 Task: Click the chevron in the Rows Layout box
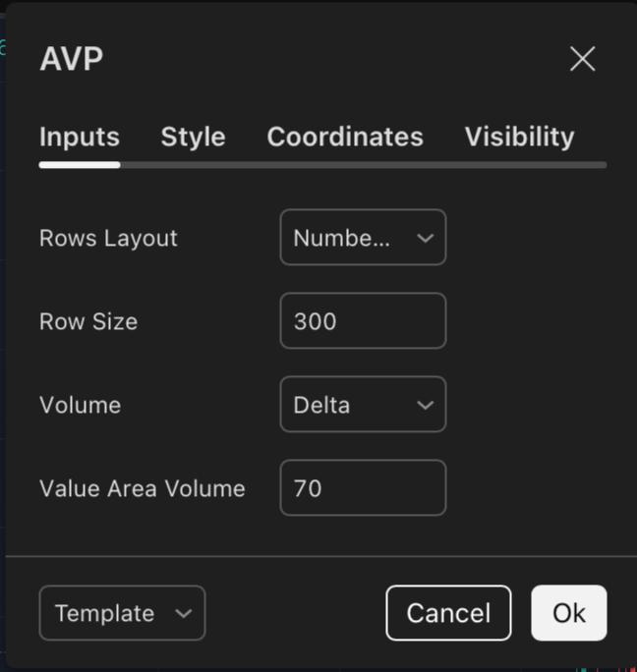(x=425, y=238)
